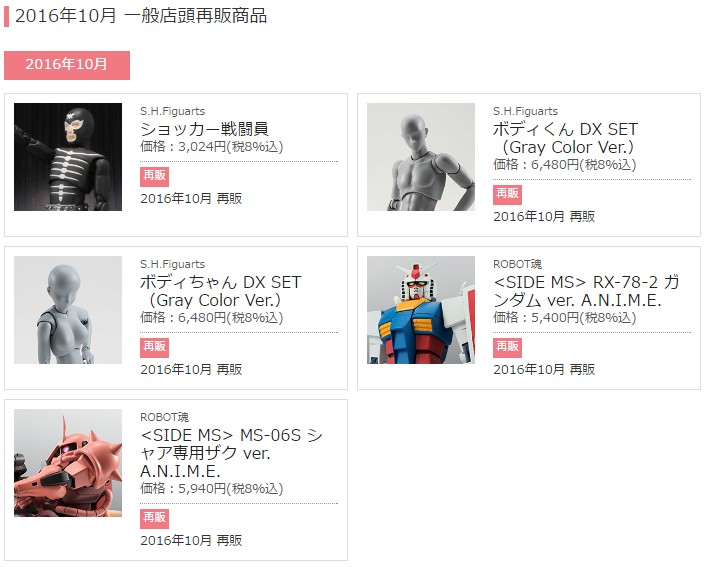Viewport: 705px width, 567px height.
Task: Click the 5,940円 price of シャア専用ザク
Action: (202, 488)
